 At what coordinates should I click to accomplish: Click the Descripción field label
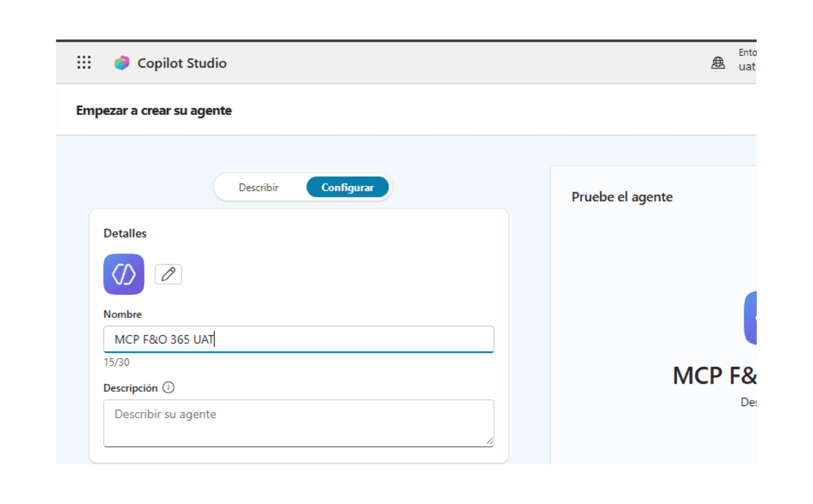pos(131,388)
